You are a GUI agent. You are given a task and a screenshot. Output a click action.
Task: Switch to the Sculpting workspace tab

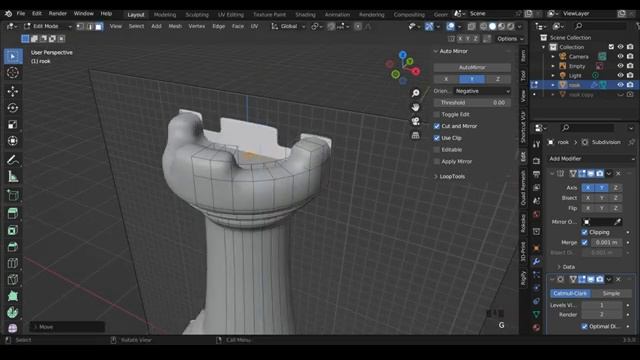tap(197, 15)
